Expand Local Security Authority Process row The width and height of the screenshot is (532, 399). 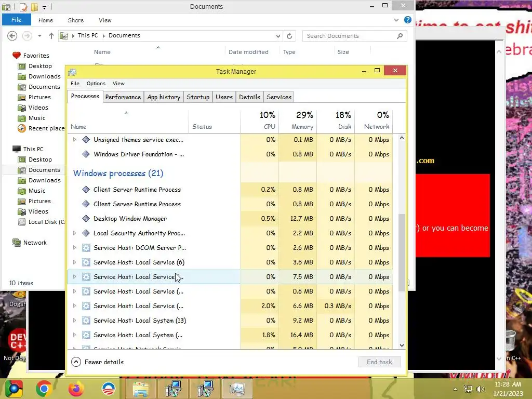click(x=74, y=233)
